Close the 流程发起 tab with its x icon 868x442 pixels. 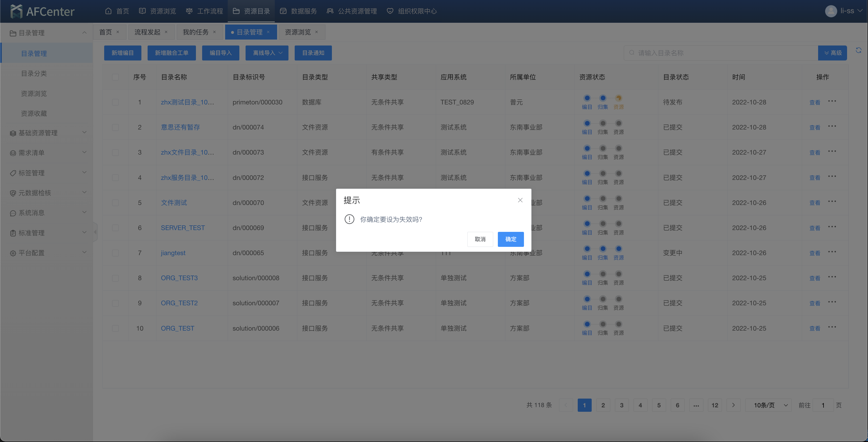point(166,32)
